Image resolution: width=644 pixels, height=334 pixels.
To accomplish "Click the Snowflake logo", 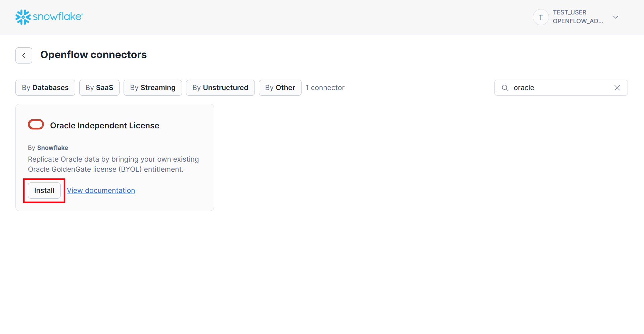I will (x=49, y=17).
